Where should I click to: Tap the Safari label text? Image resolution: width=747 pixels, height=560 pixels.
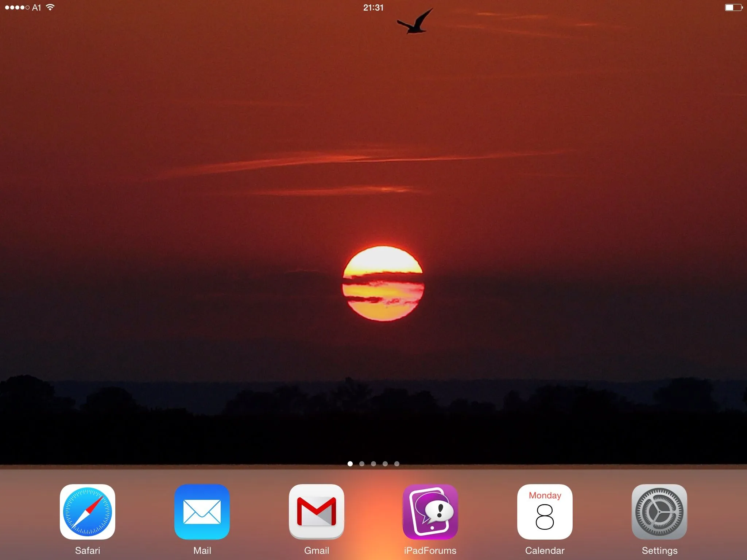click(x=87, y=551)
